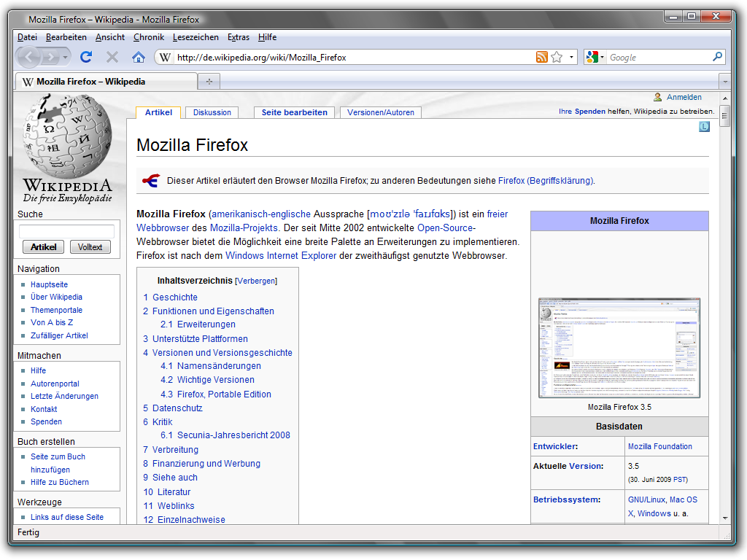The height and width of the screenshot is (560, 747).
Task: Click the RSS feed icon in address bar
Action: tap(541, 57)
